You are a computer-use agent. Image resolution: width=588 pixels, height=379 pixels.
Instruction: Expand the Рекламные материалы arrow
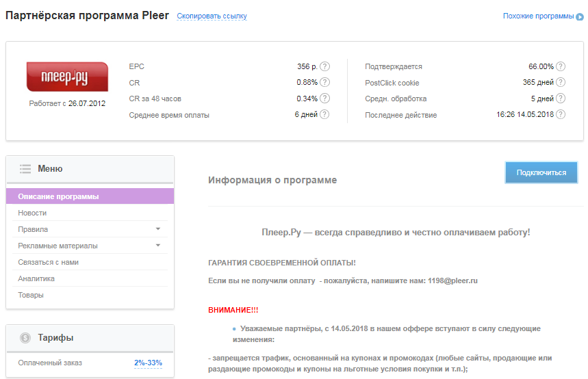158,245
